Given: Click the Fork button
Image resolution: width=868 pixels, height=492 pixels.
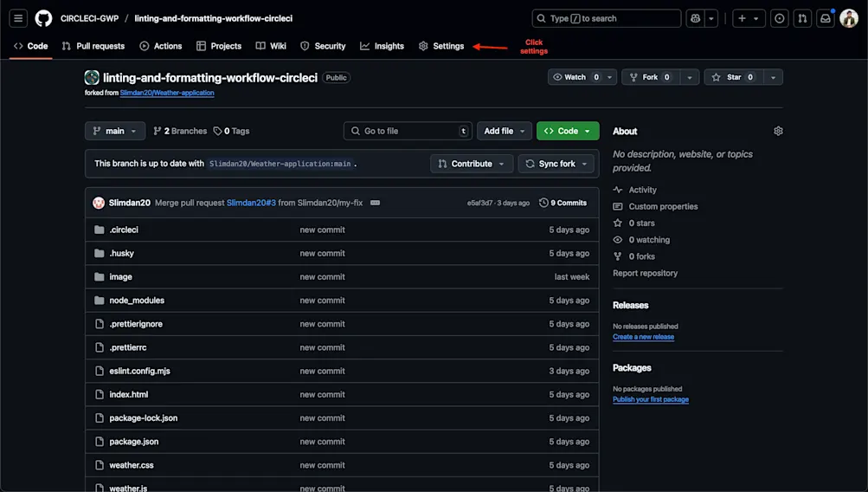Looking at the screenshot, I should point(651,77).
